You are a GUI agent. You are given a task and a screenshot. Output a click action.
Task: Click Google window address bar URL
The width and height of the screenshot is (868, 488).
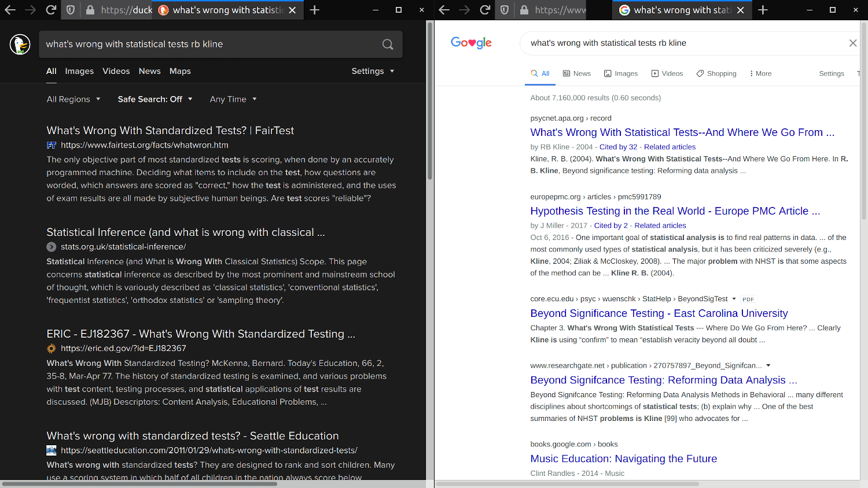(560, 10)
